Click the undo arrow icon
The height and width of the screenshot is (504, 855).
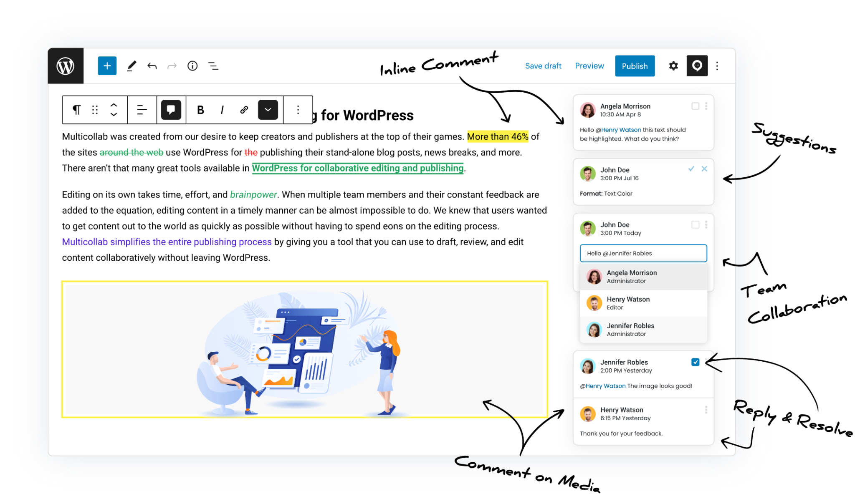[x=151, y=66]
